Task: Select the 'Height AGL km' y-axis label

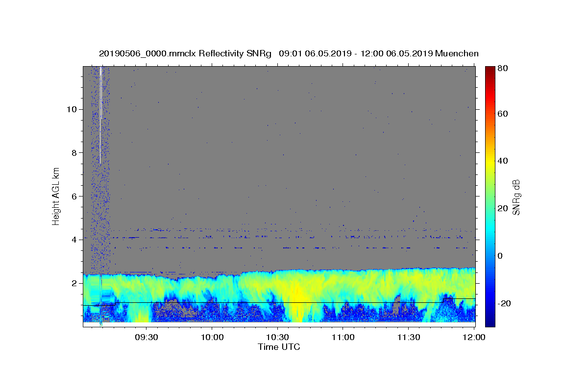Action: (x=56, y=196)
